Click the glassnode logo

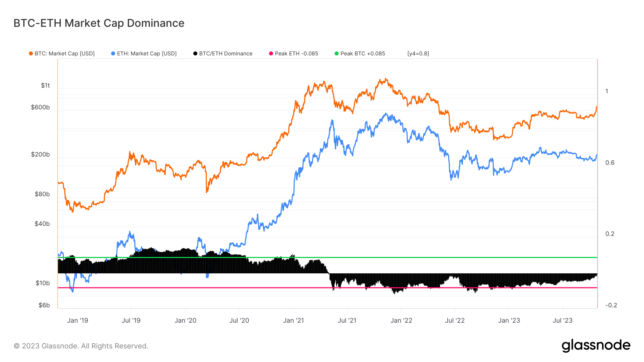pos(596,346)
